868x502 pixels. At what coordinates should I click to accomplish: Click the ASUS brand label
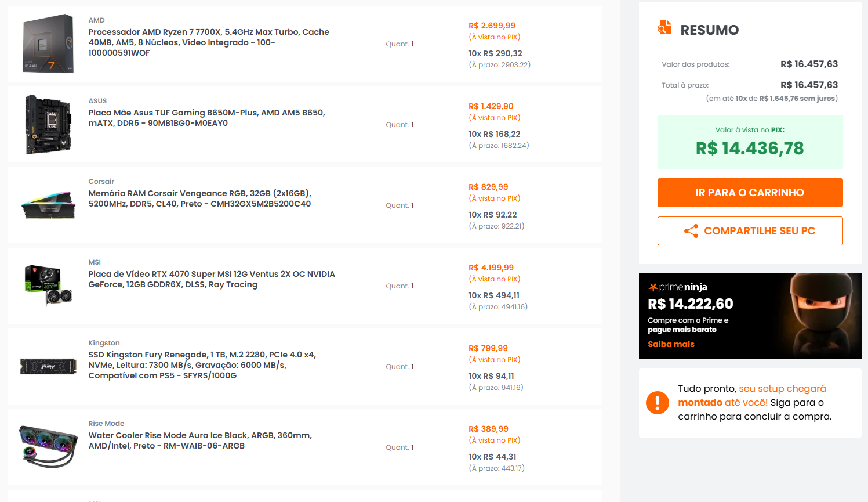[97, 101]
